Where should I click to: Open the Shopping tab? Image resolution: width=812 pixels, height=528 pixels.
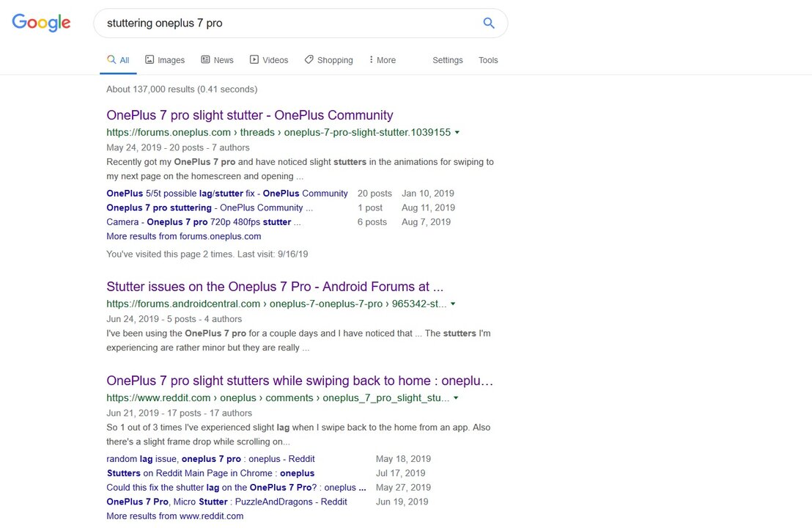(328, 60)
